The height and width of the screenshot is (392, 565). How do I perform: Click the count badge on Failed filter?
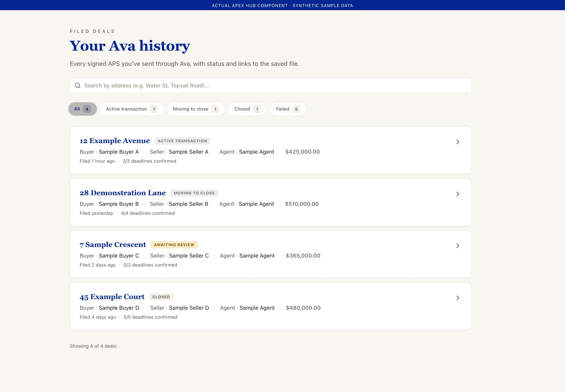(x=296, y=109)
